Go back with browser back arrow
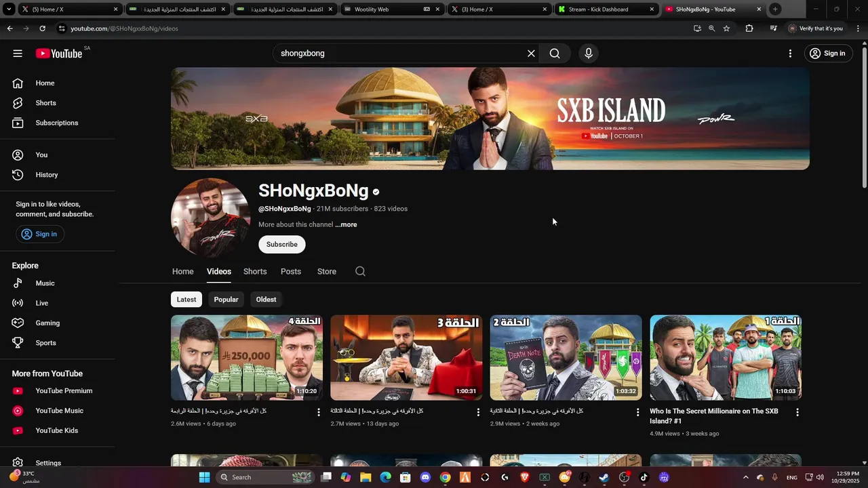 click(x=9, y=28)
